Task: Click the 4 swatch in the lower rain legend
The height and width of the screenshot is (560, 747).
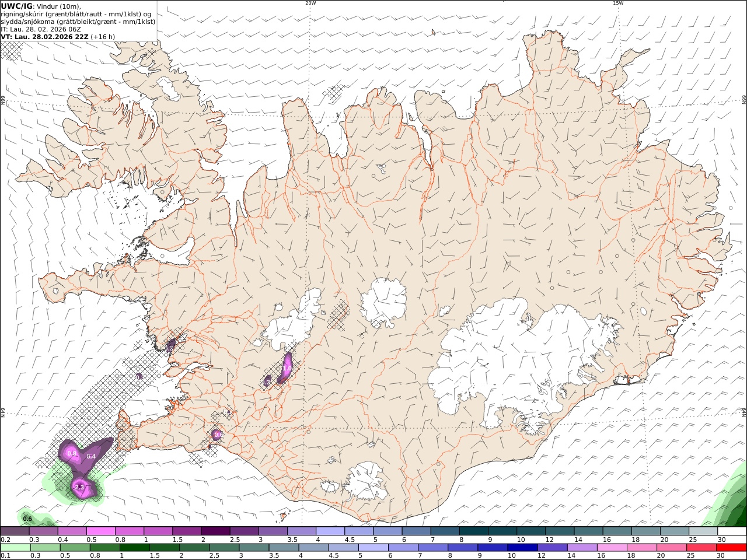Action: [x=313, y=548]
